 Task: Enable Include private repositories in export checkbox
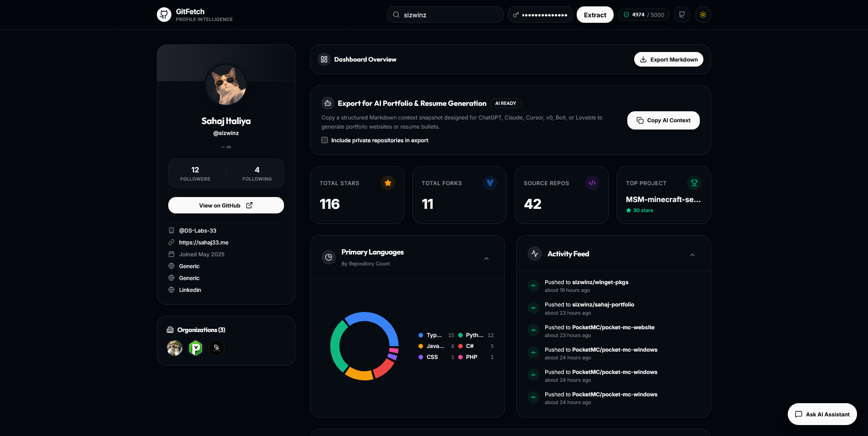click(325, 140)
